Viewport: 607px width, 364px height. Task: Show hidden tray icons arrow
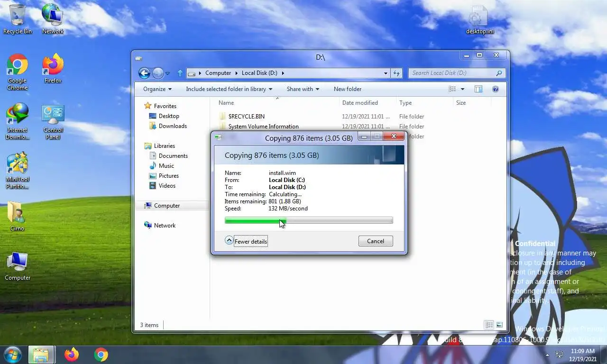click(x=547, y=355)
